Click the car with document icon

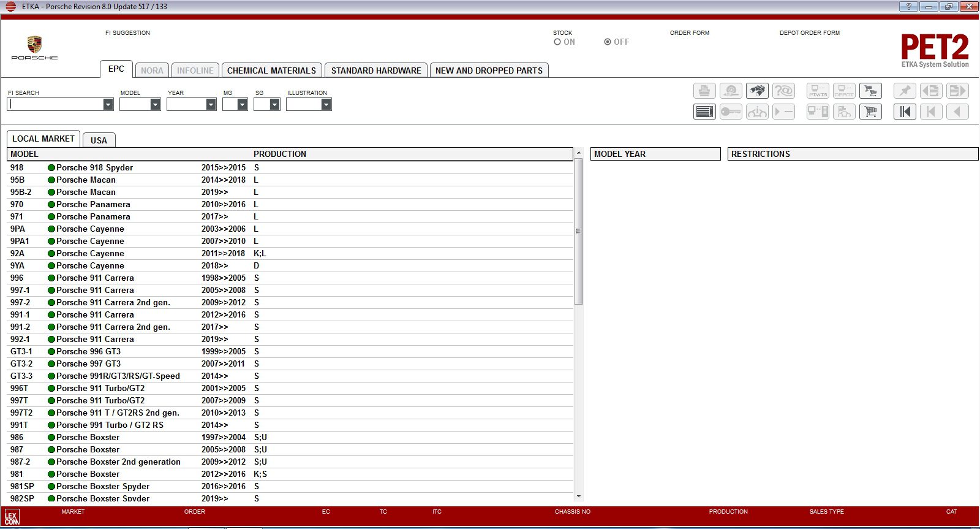coord(844,112)
